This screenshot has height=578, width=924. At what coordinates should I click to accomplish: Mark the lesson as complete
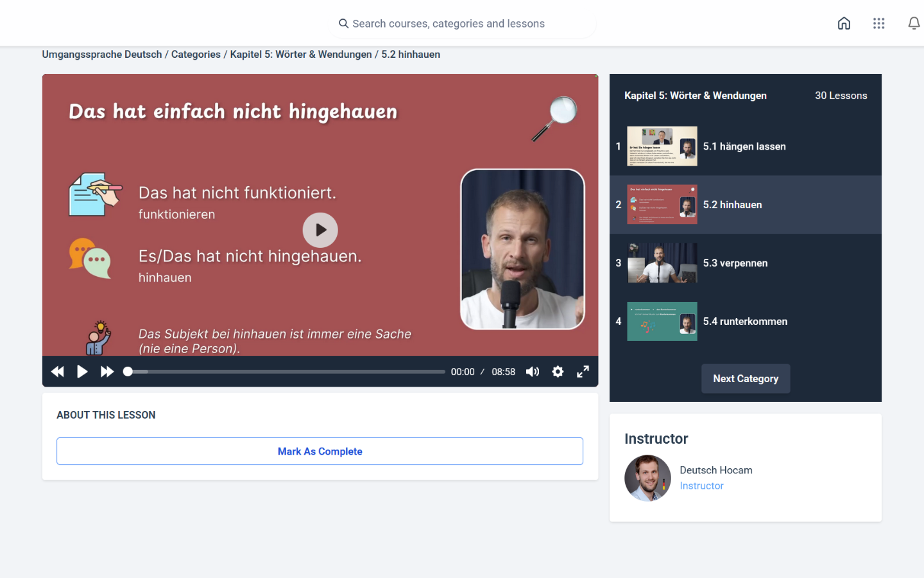pyautogui.click(x=320, y=451)
